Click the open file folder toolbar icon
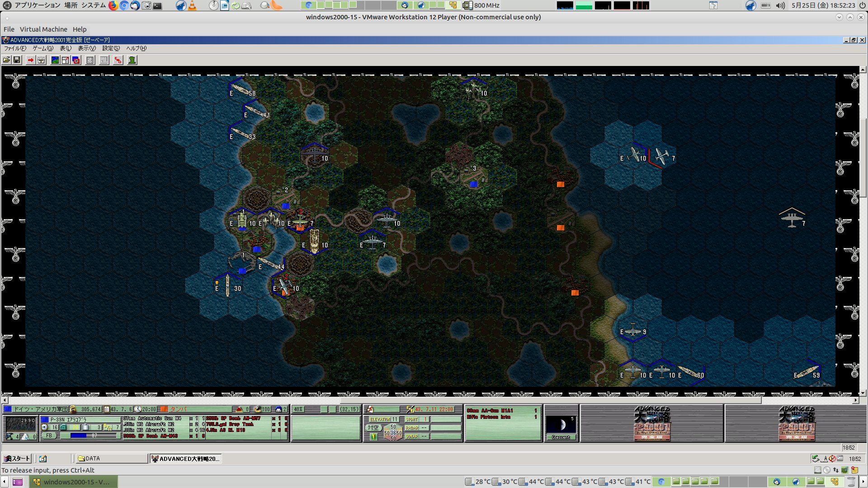Image resolution: width=868 pixels, height=488 pixels. [6, 60]
